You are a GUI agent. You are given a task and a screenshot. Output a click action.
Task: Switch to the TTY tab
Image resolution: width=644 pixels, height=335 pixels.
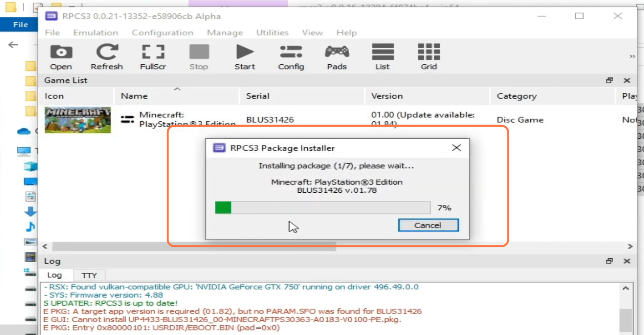89,276
